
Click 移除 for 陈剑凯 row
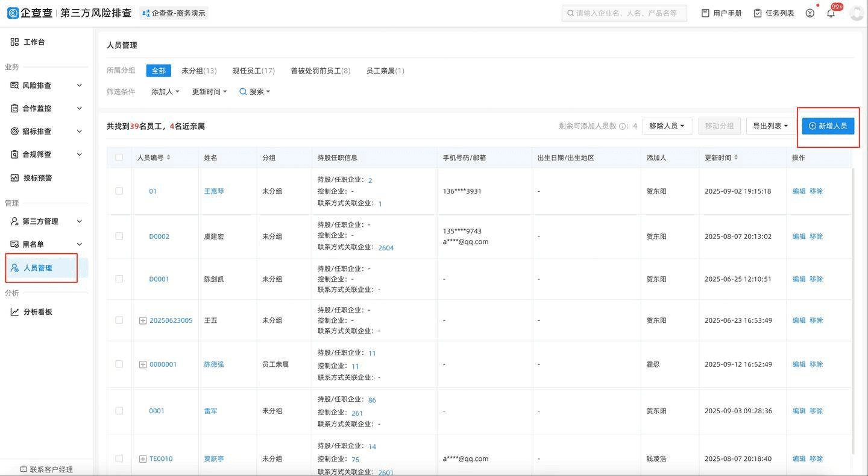816,279
